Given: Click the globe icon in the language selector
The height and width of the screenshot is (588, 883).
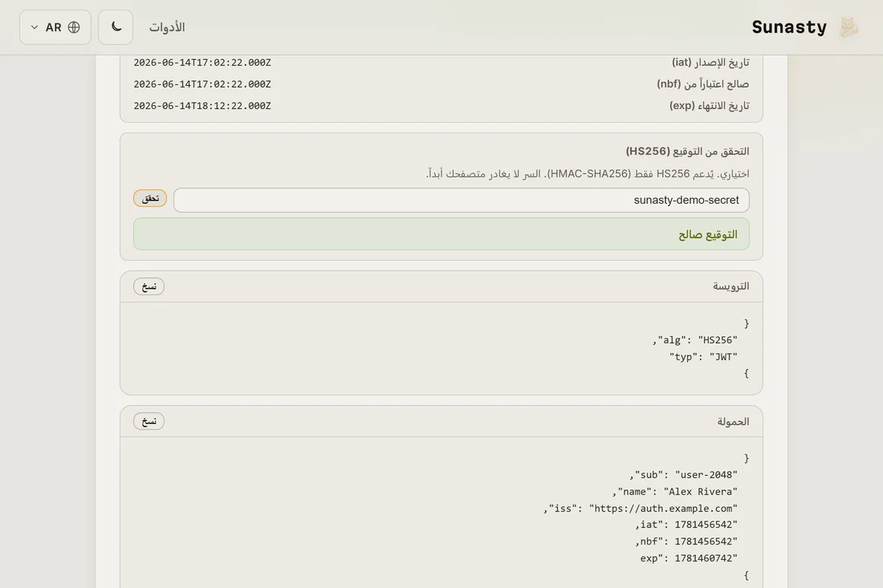Looking at the screenshot, I should point(74,27).
